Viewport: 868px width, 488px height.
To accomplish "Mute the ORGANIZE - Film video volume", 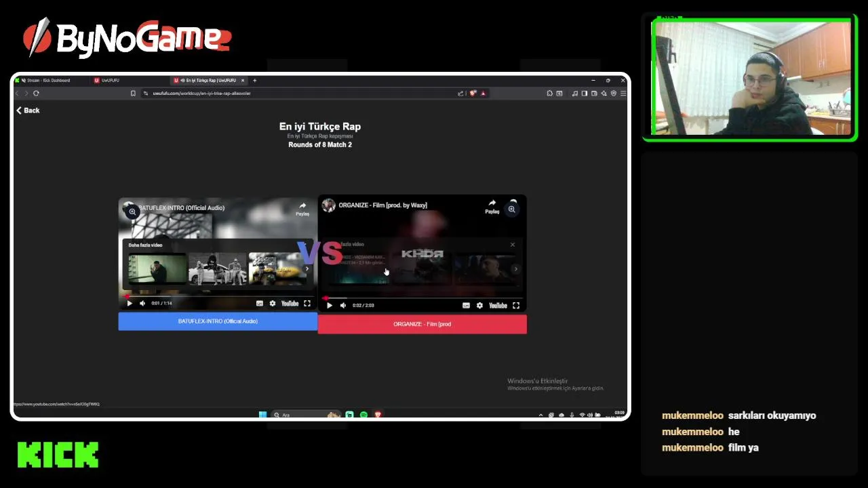I will tap(343, 306).
